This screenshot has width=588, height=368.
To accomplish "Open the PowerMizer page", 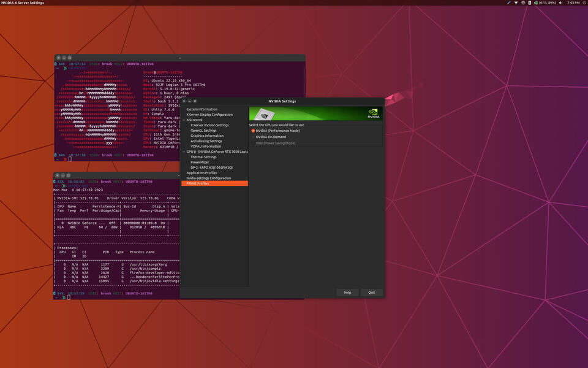I will pos(200,162).
